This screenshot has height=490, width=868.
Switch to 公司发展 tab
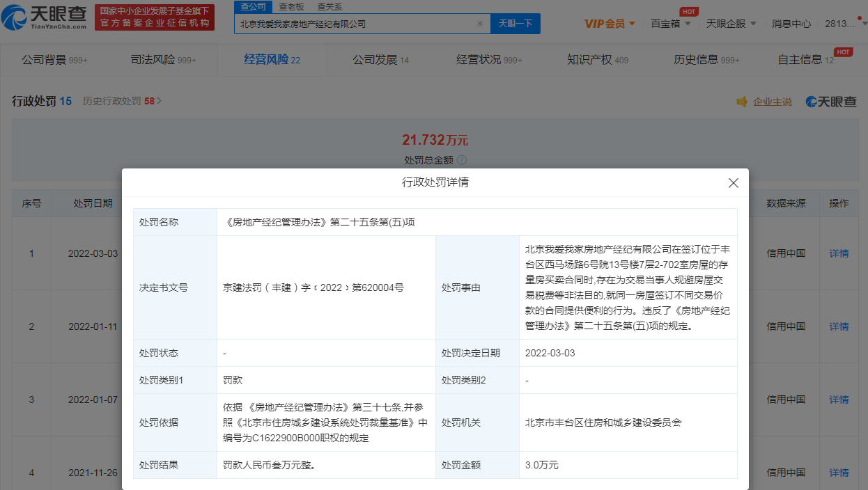pyautogui.click(x=380, y=60)
